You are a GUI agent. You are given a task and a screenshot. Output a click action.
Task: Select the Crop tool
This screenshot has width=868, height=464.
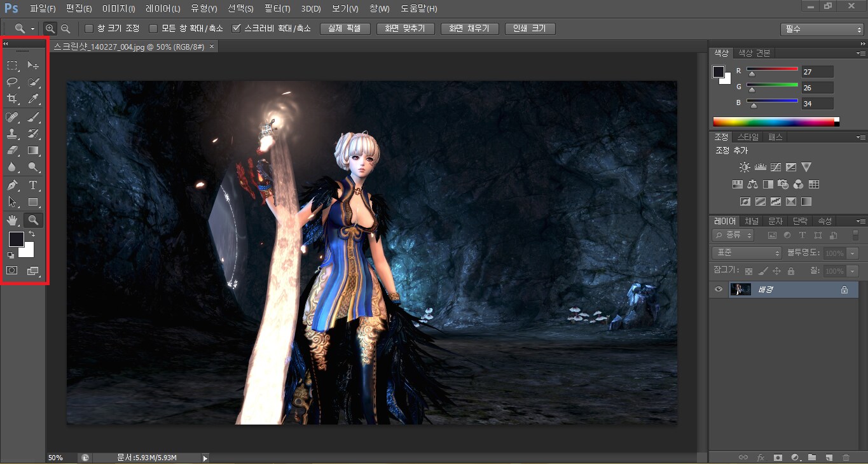12,98
